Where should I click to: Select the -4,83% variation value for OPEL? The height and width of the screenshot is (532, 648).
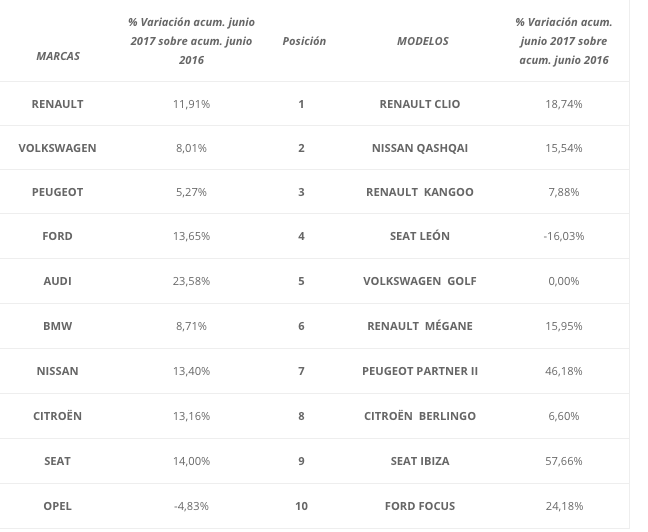(191, 506)
